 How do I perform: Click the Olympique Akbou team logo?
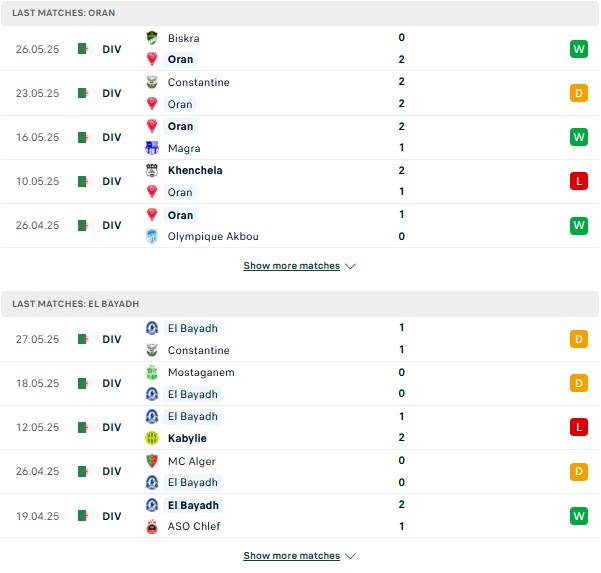coord(152,236)
